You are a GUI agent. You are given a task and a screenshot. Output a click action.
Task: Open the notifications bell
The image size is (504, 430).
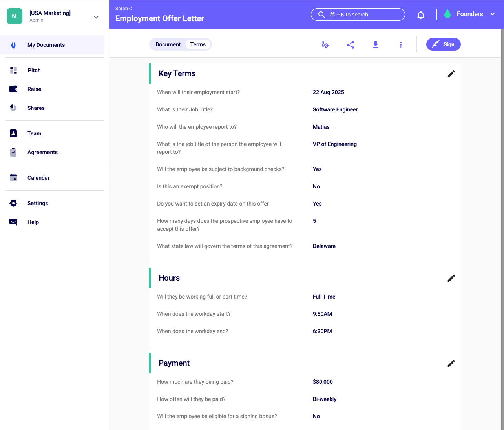(x=420, y=15)
